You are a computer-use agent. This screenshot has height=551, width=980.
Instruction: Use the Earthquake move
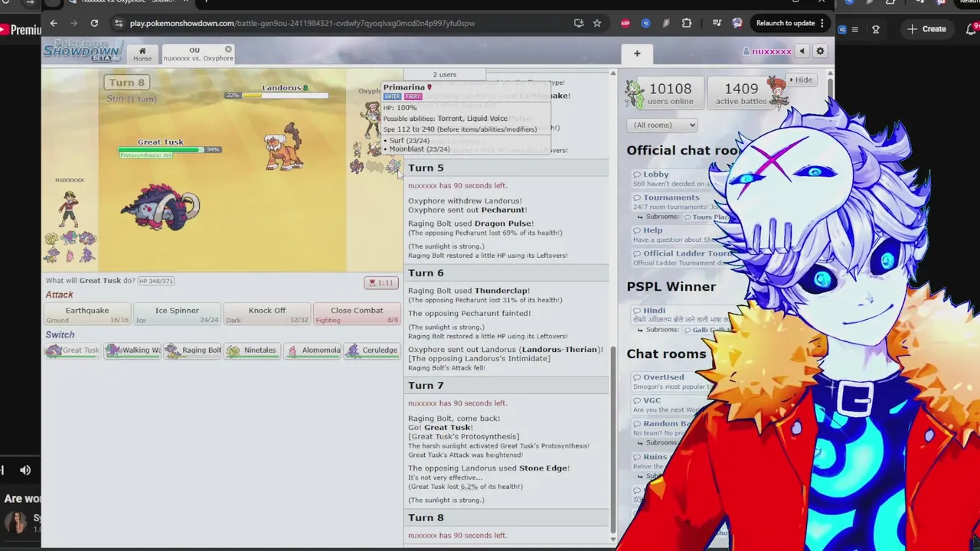[87, 314]
